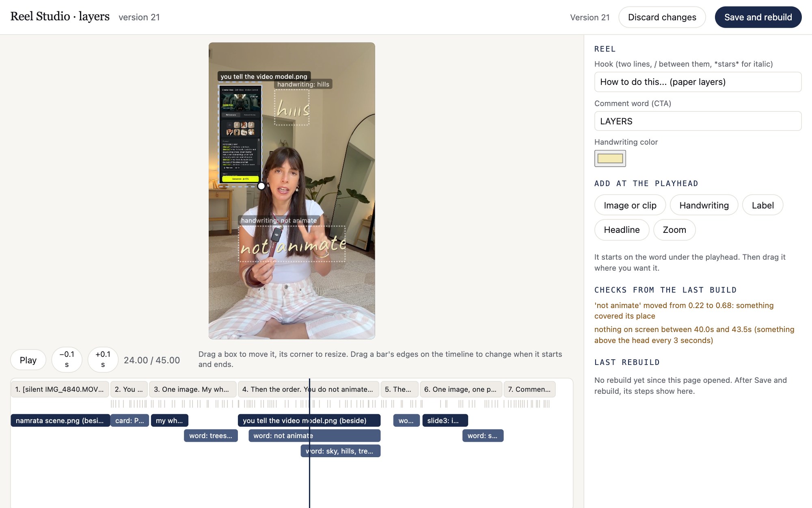Focus the Comment word LAYERS field
This screenshot has height=508, width=812.
point(698,121)
